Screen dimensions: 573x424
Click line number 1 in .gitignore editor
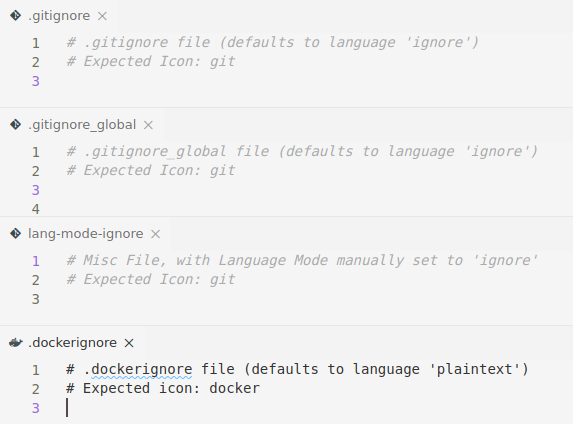[35, 43]
